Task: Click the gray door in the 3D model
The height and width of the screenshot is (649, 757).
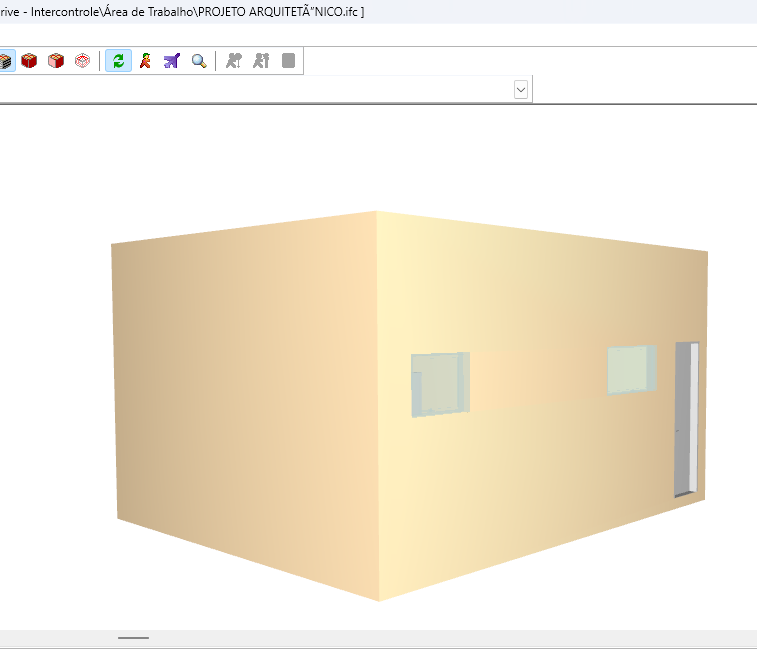Action: 687,419
